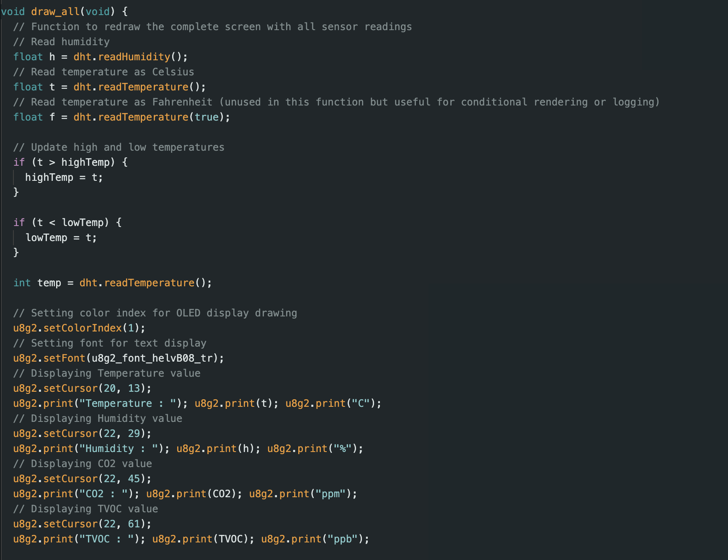The height and width of the screenshot is (560, 728).
Task: Click the "Humidity : " string literal
Action: 119,449
